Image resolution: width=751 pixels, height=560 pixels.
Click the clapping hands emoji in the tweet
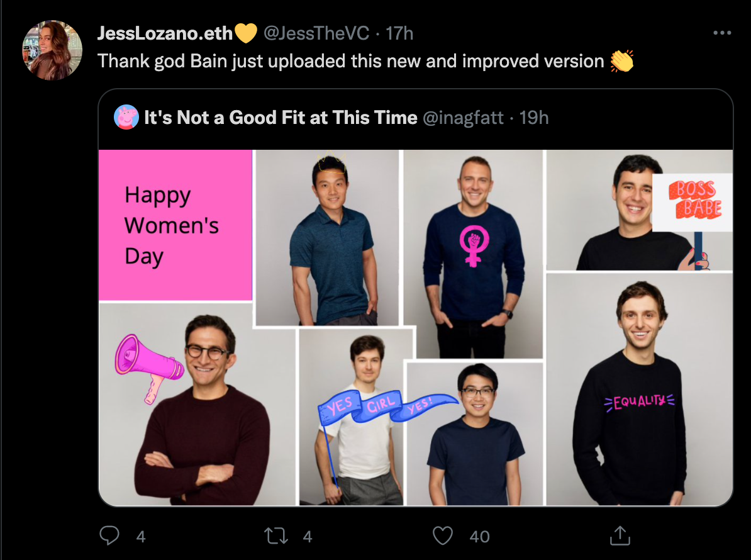tap(621, 61)
